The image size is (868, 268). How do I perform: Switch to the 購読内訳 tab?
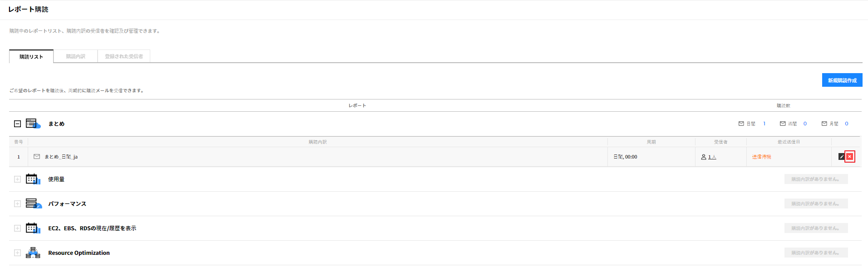tap(75, 56)
